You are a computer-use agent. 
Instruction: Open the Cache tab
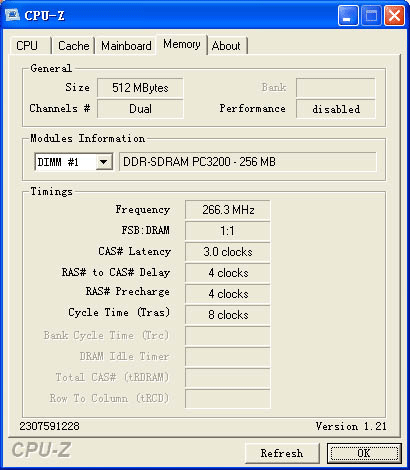[x=73, y=46]
